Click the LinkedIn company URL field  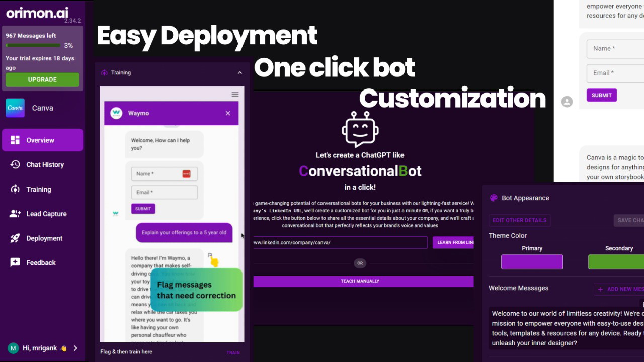click(x=340, y=242)
